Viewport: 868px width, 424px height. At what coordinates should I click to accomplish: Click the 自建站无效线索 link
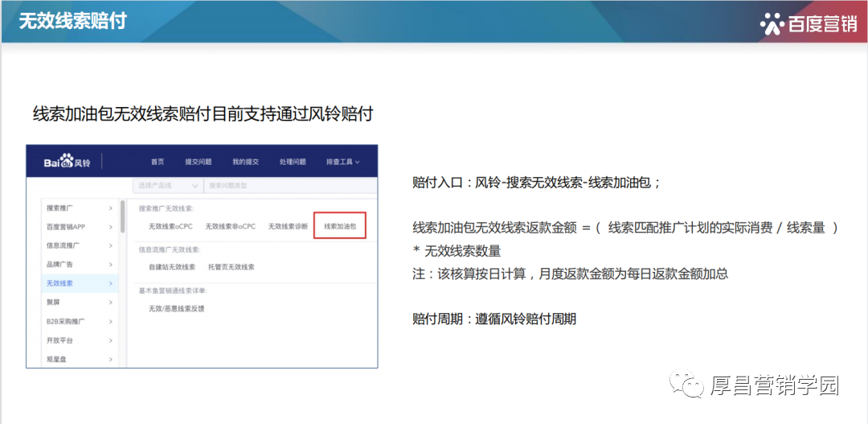172,267
